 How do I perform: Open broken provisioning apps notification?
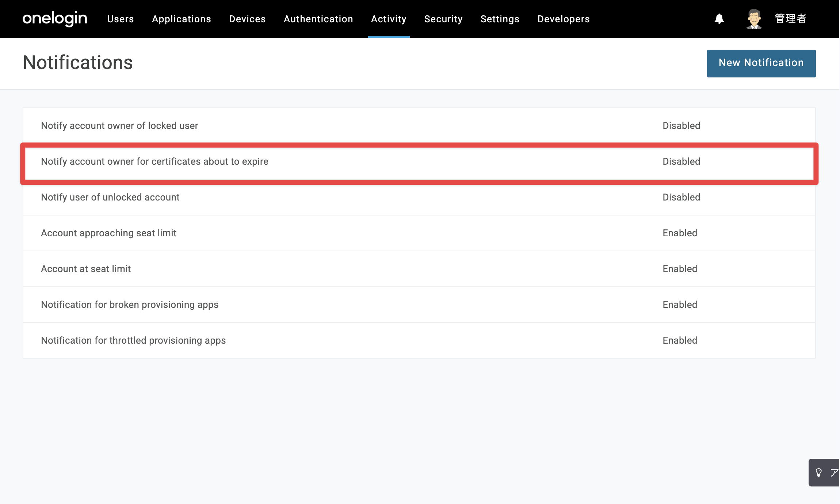coord(419,305)
